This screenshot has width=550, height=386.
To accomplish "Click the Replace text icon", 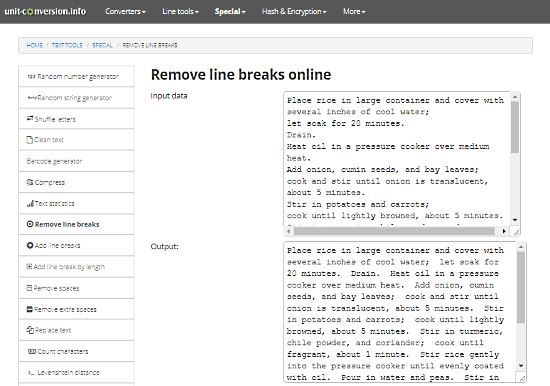I will coord(30,330).
